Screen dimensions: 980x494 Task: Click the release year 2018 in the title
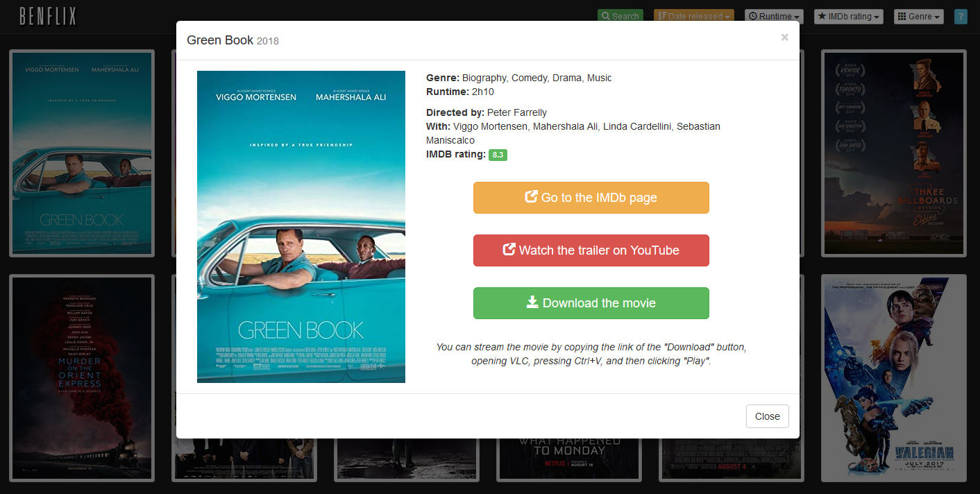click(268, 41)
